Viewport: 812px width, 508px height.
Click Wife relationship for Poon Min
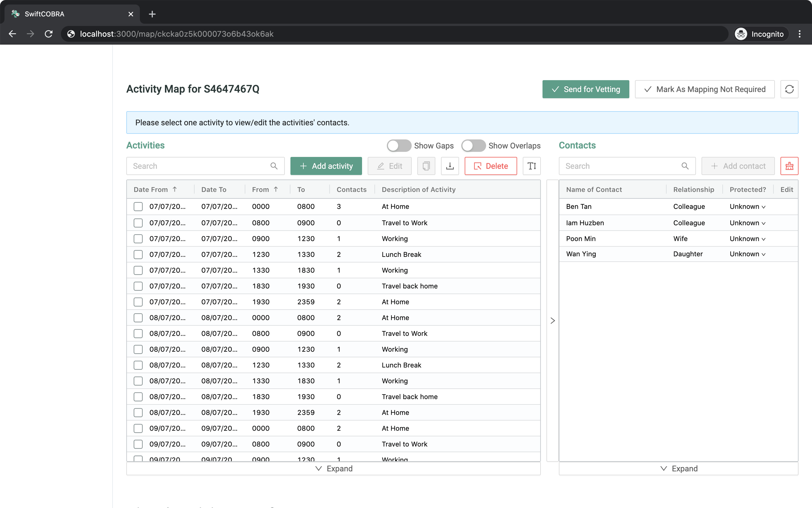coord(680,238)
